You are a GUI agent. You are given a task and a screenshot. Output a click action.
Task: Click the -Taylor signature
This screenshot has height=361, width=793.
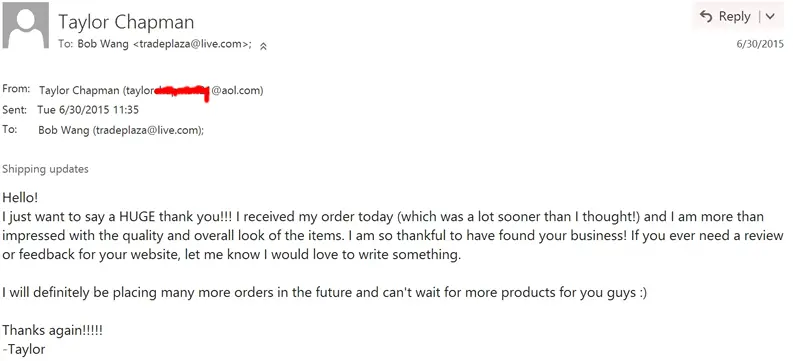pyautogui.click(x=24, y=349)
